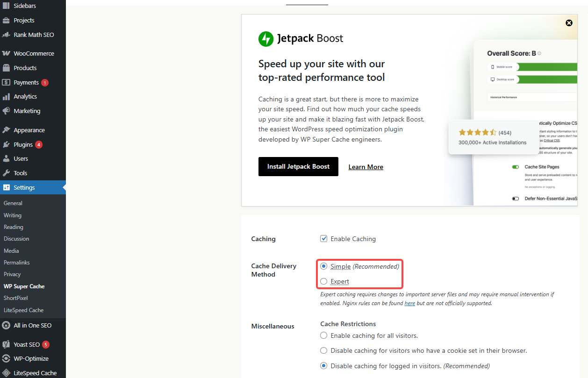Click the Jetpack Boost logo icon
The width and height of the screenshot is (588, 378).
pyautogui.click(x=266, y=38)
